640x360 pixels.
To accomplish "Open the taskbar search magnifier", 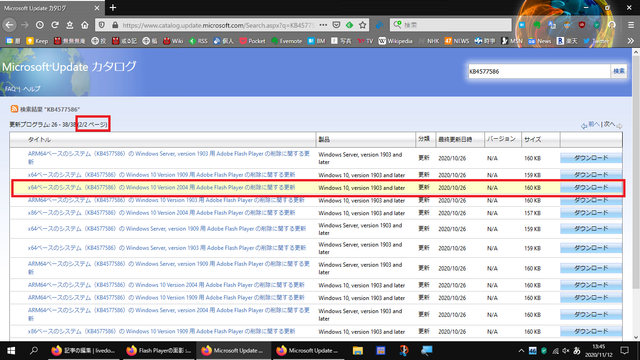I will (34, 351).
